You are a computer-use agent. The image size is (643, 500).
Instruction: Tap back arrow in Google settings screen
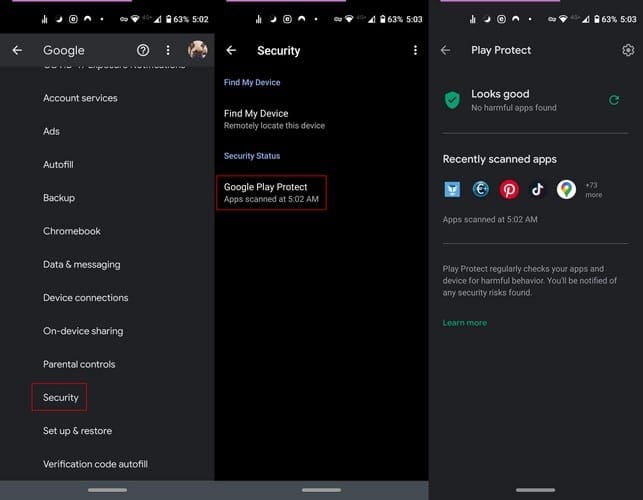click(17, 50)
